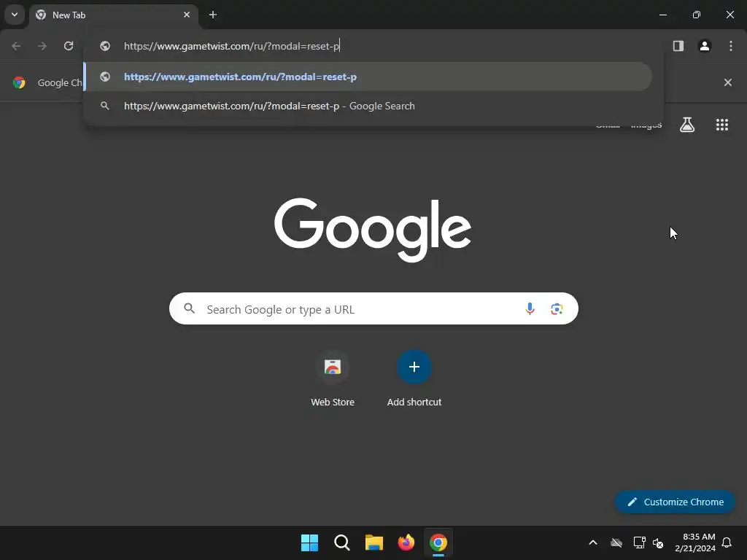Click the Chrome taskbar icon

coord(438,542)
